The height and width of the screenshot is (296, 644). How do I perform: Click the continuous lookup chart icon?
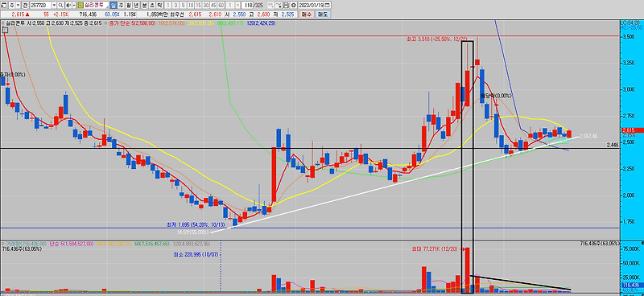tap(279, 5)
